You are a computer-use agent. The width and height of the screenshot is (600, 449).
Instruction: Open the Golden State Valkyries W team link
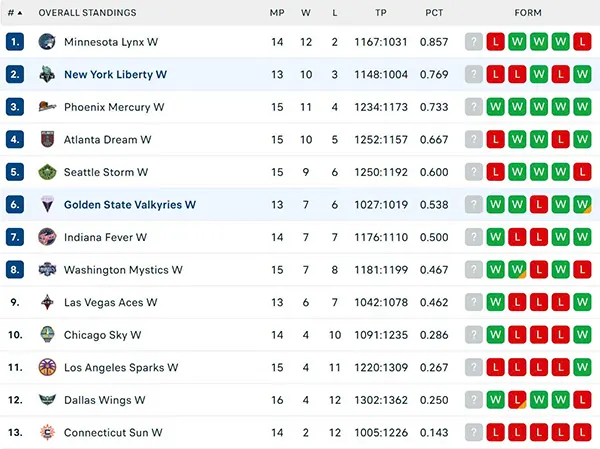tap(130, 204)
